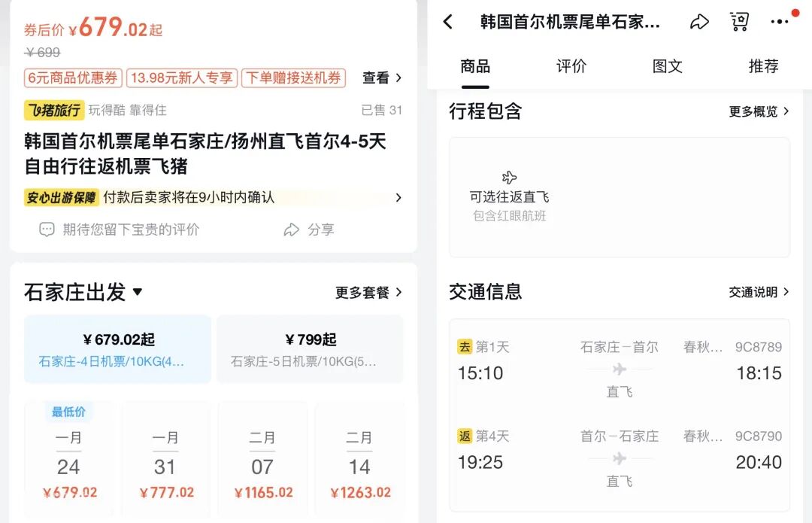Tap the airplane icon in 行程包含 card
Screen dimensions: 812x523
point(510,178)
